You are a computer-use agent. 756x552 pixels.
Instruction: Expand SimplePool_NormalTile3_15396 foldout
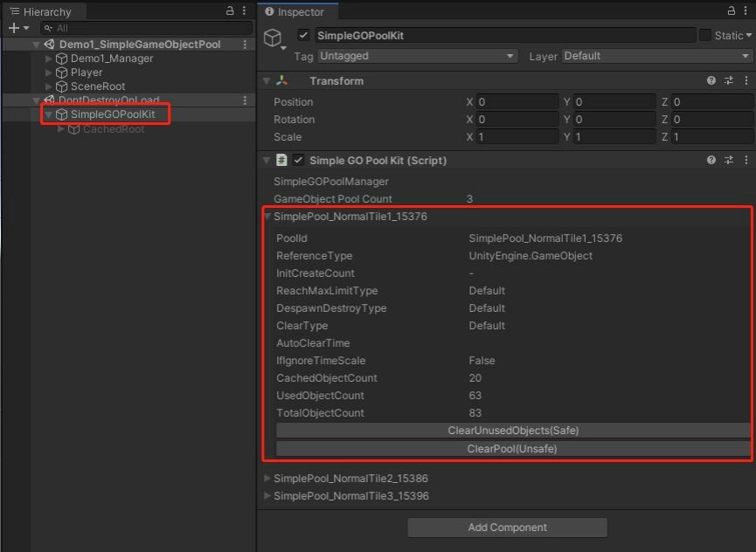[x=267, y=495]
